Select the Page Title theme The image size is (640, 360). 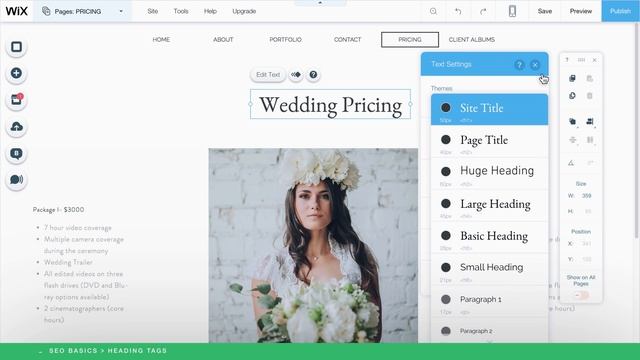[x=489, y=141]
